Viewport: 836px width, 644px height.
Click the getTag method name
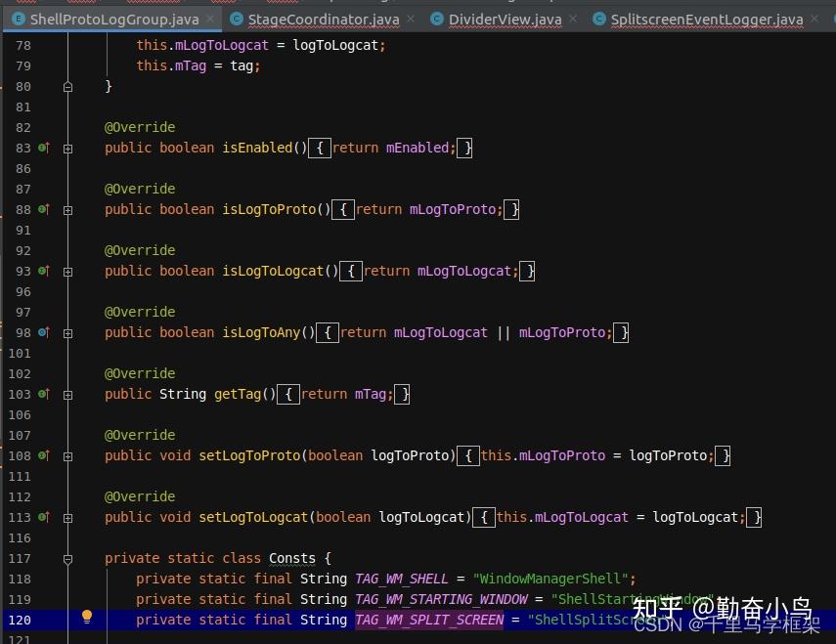[238, 394]
